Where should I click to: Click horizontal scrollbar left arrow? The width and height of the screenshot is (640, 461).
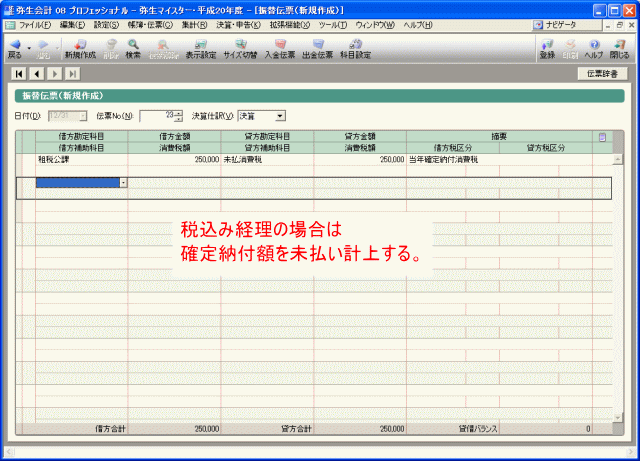(x=9, y=452)
